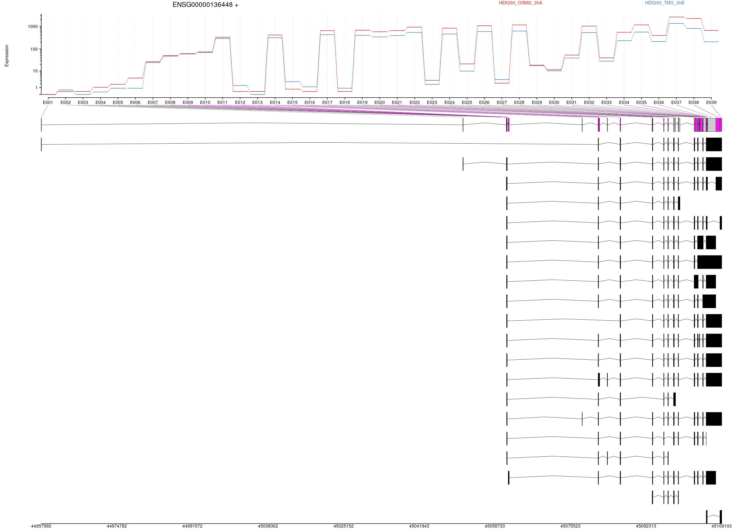756x532 pixels.
Task: Click the 10 y-axis tick label
Action: coord(35,71)
